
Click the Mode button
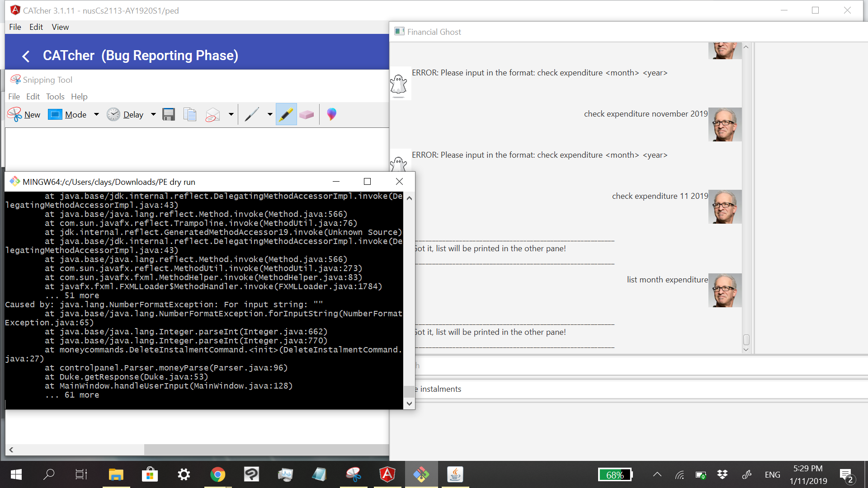(68, 114)
